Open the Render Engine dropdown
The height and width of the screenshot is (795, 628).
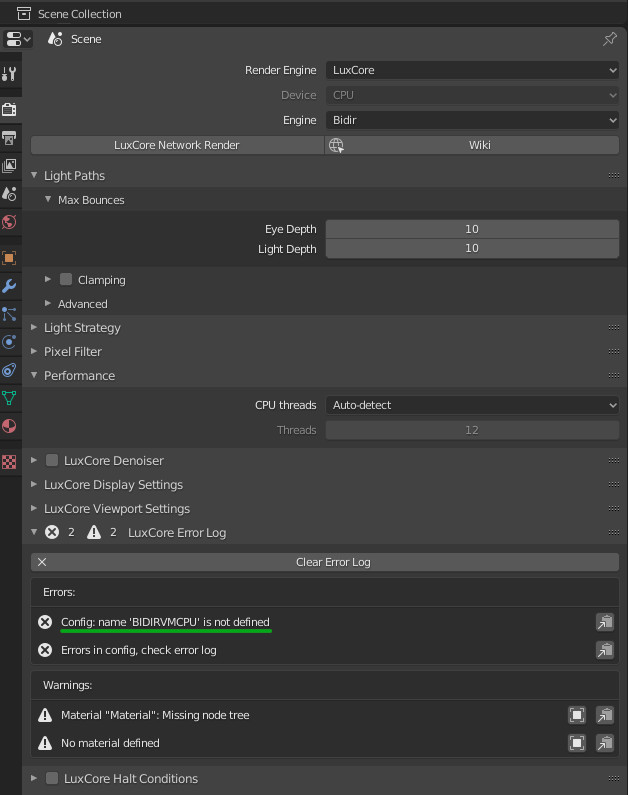472,71
